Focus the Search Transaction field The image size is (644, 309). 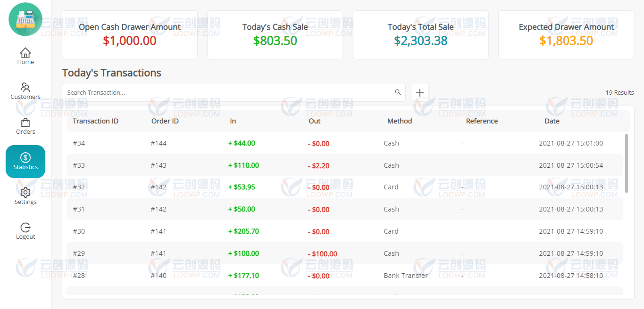click(x=234, y=92)
